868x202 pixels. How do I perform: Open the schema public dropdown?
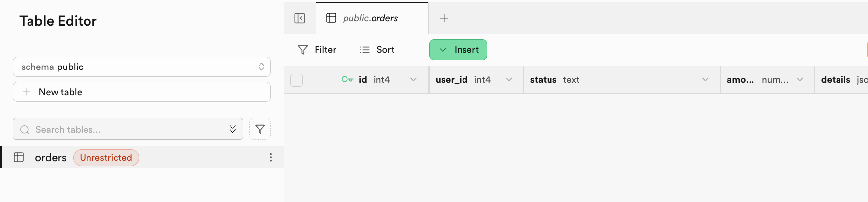[x=142, y=67]
